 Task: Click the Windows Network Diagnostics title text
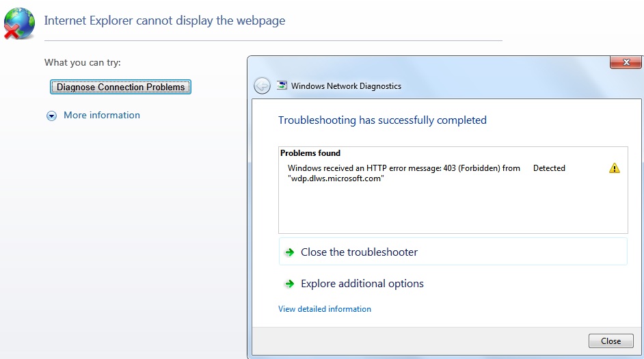coord(346,86)
